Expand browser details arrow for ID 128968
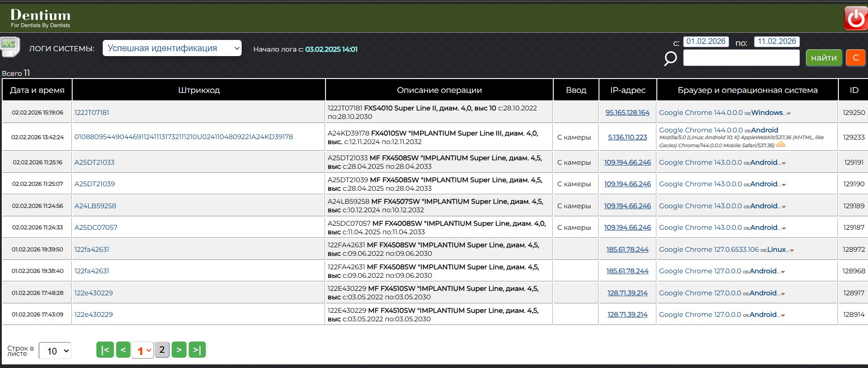The height and width of the screenshot is (368, 868). (x=783, y=272)
